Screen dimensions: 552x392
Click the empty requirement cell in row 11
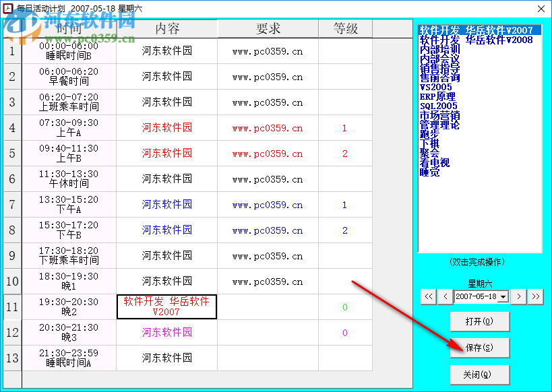268,307
